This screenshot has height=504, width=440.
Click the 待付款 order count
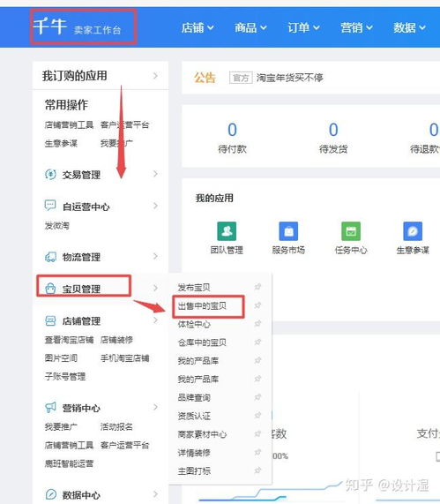[x=232, y=130]
